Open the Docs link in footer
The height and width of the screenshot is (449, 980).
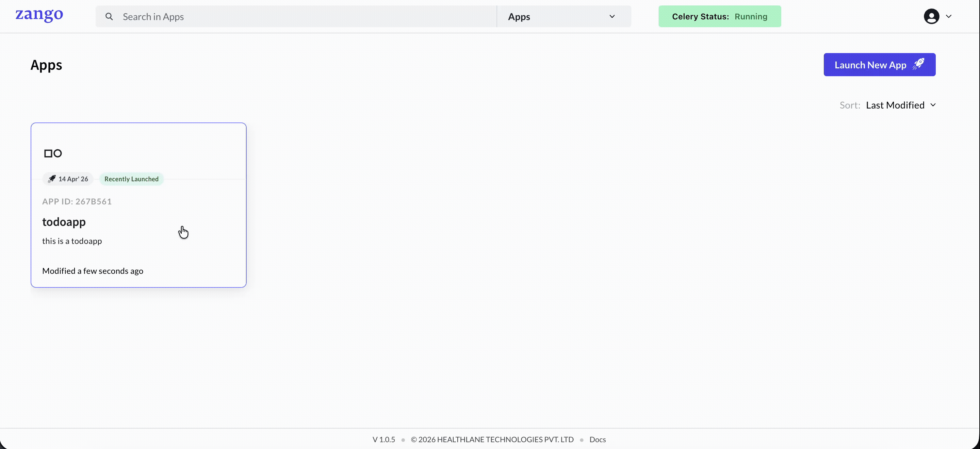597,439
